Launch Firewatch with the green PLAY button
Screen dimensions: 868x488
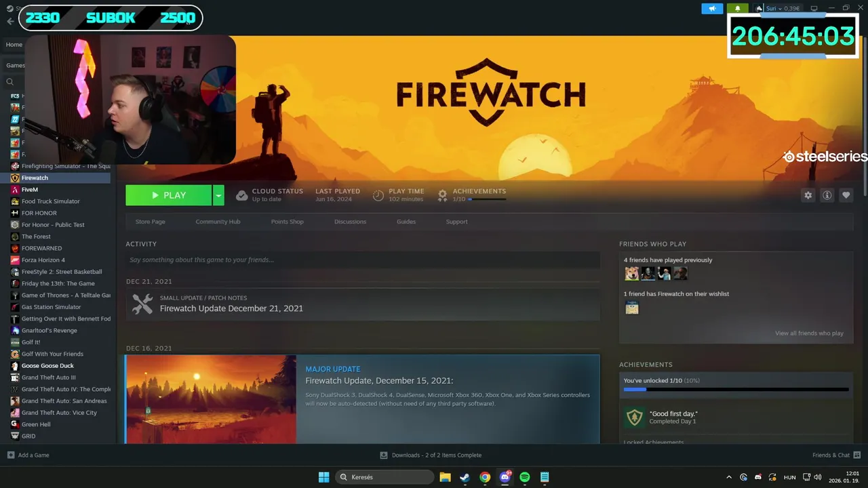click(x=169, y=195)
